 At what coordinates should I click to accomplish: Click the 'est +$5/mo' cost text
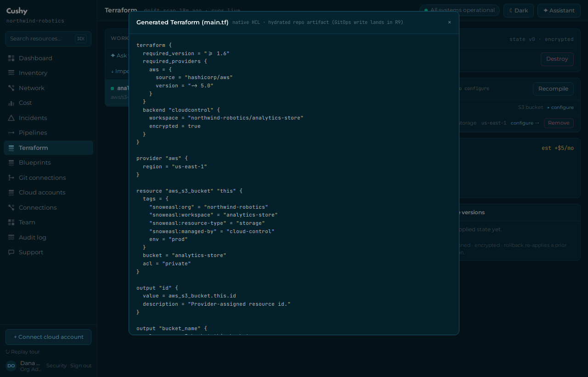tap(558, 148)
